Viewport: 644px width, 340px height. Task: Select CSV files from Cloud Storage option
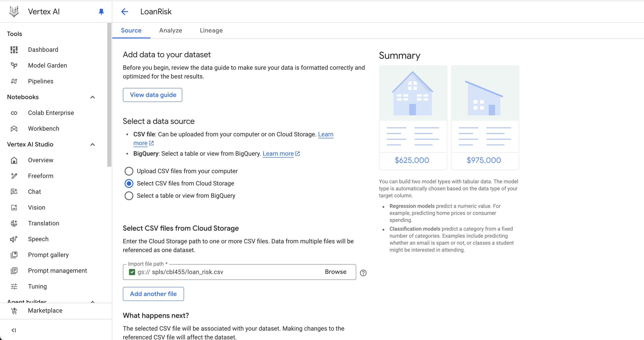(129, 183)
